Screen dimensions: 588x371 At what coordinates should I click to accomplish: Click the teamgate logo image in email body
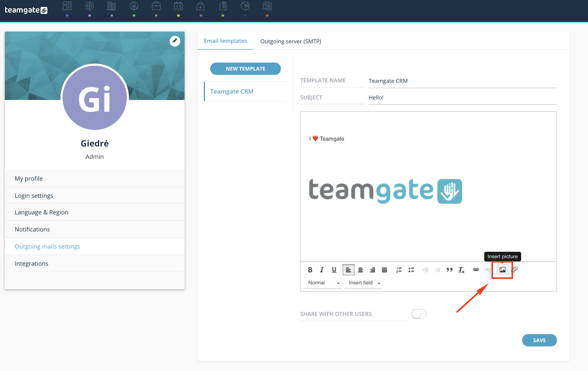click(x=385, y=191)
